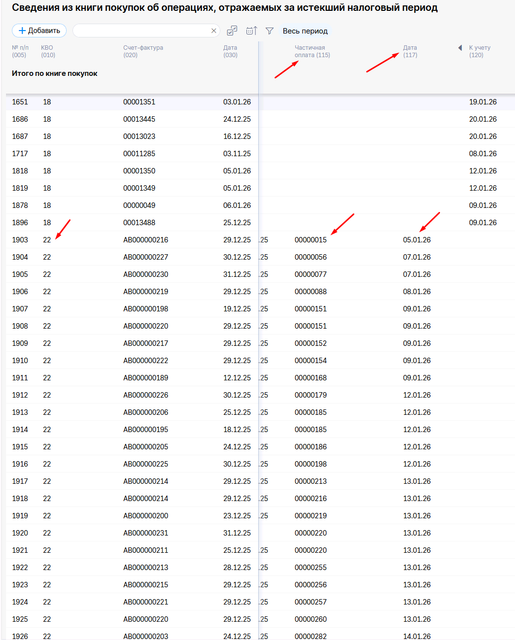Screen dimensions: 515x640
Task: Click invoice AB000000222 in row 1910
Action: pos(146,360)
